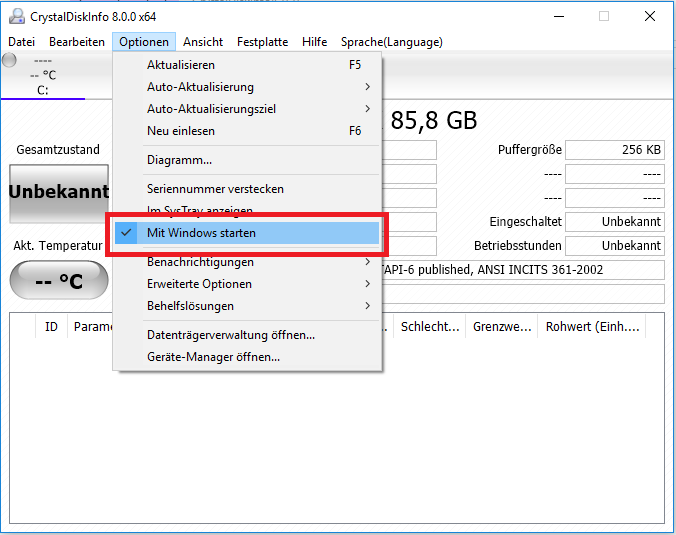Screen dimensions: 676x535
Task: Choose Neu einlesen menu entry
Action: (x=181, y=131)
